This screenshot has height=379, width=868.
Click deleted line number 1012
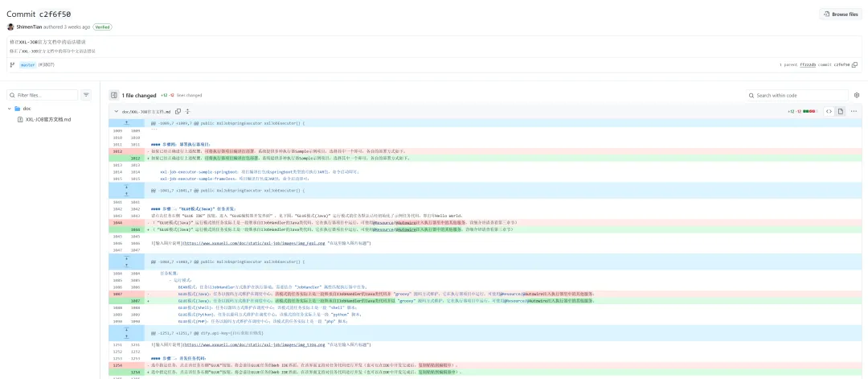(x=117, y=151)
